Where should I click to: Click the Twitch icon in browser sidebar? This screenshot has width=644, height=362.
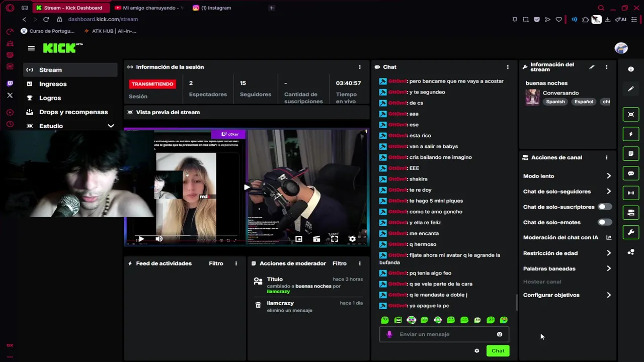[10, 83]
